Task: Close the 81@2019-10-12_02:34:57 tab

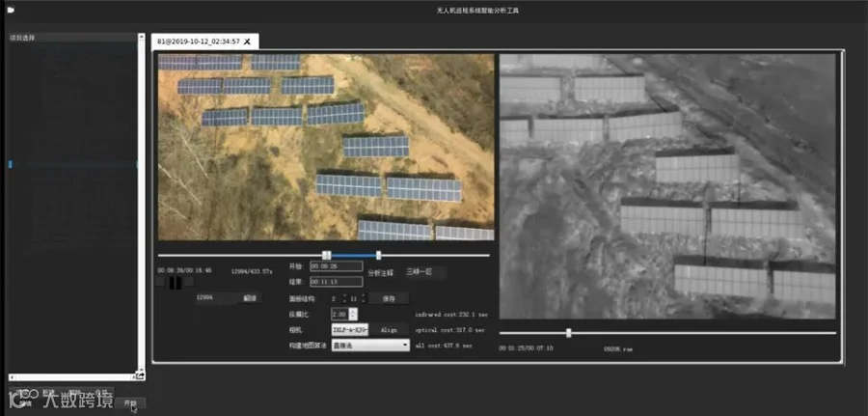Action: 248,42
